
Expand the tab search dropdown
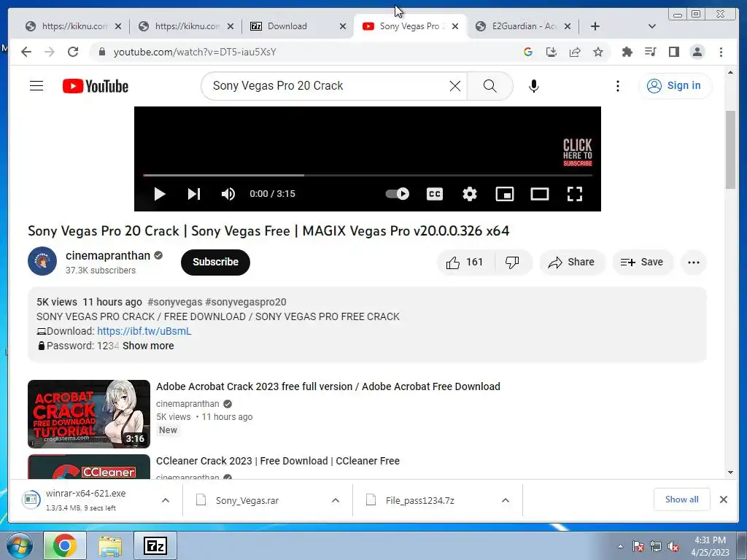(x=652, y=26)
